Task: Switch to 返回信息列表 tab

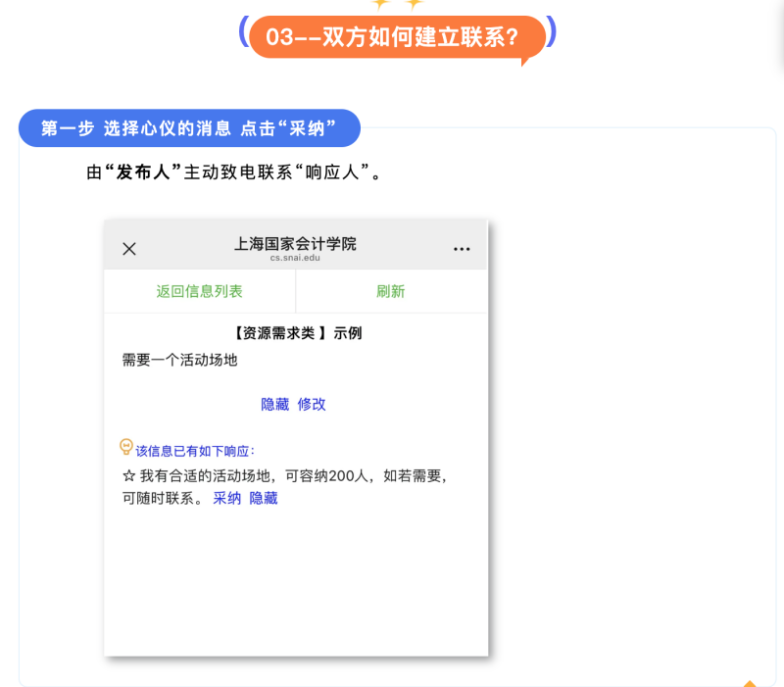Action: coord(199,291)
